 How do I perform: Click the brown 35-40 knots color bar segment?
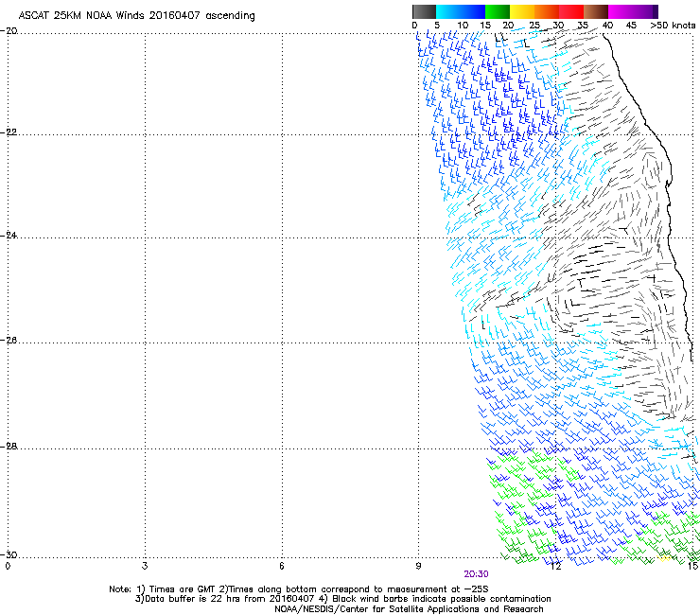pos(596,11)
